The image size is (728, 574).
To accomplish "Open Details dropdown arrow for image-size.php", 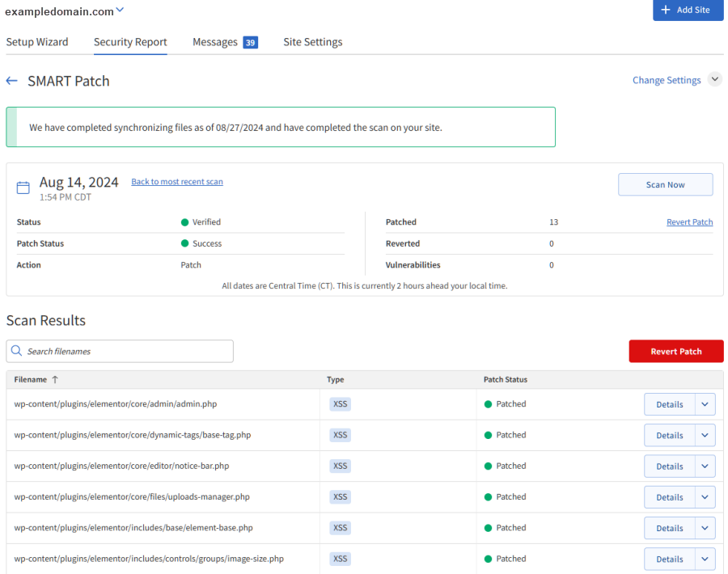I will point(705,559).
